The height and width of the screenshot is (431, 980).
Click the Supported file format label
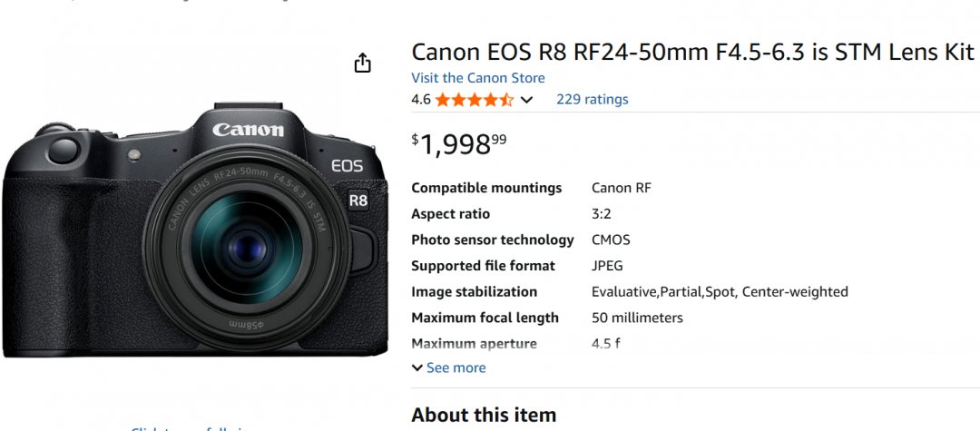click(x=483, y=266)
